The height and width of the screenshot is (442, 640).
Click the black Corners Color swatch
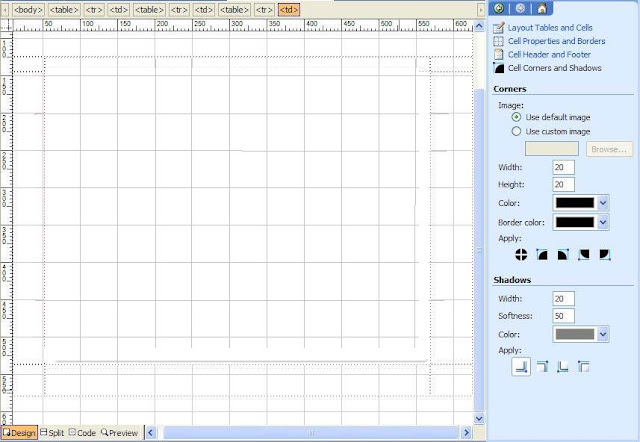click(x=575, y=203)
